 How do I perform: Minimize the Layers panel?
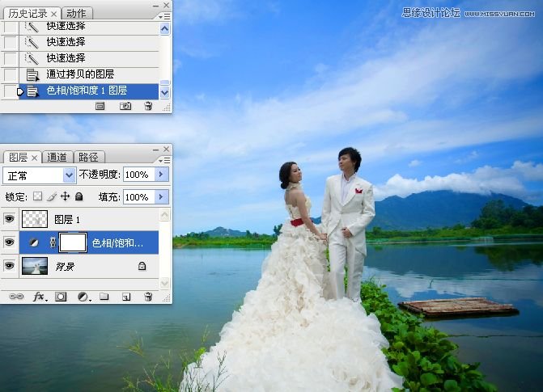(156, 150)
